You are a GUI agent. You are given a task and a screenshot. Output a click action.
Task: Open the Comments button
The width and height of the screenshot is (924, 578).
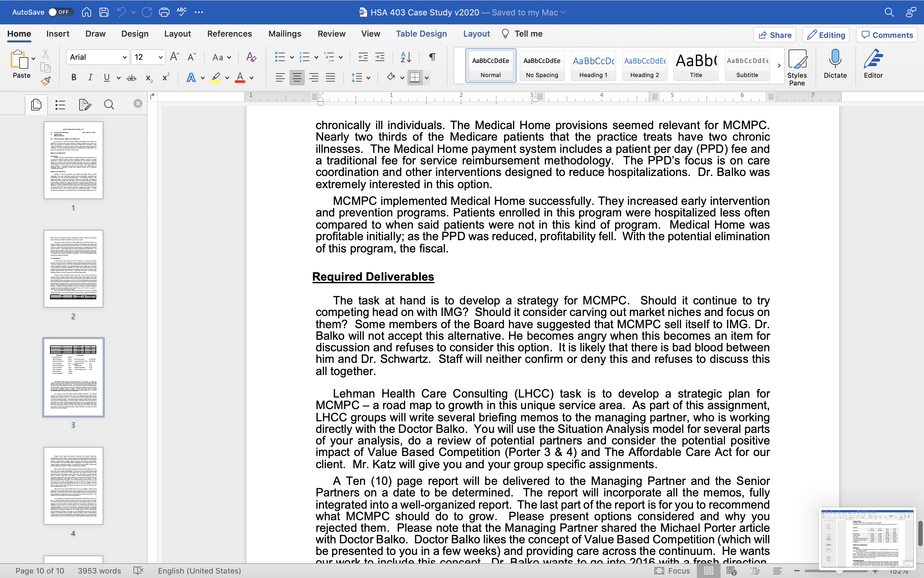point(887,35)
